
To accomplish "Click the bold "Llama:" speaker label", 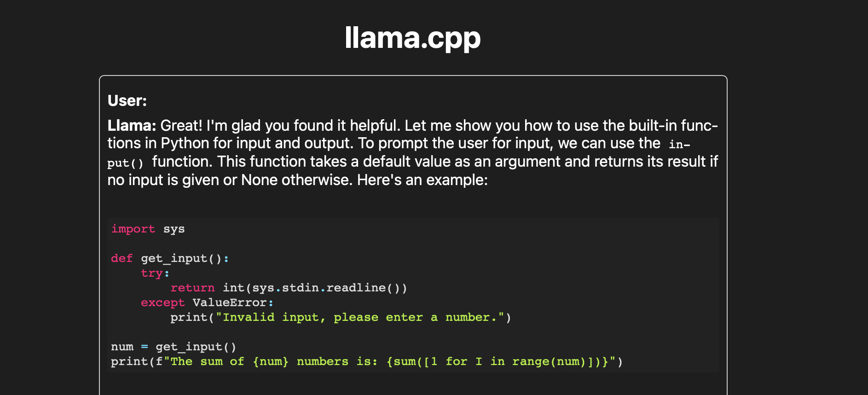I will [x=132, y=125].
